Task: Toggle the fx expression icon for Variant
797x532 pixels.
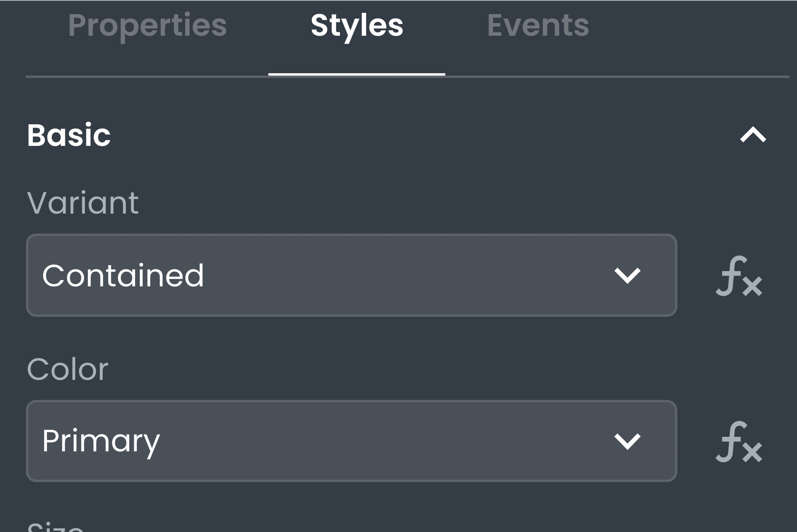Action: tap(739, 276)
